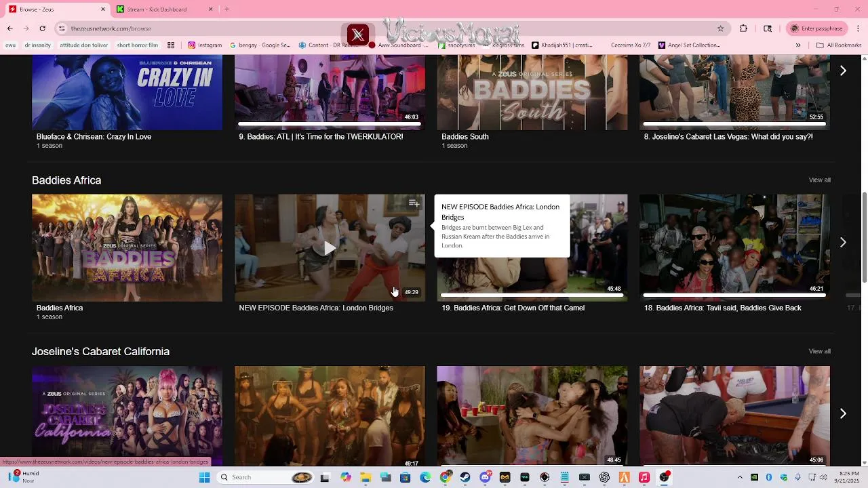
Task: Open a new browser tab
Action: pos(226,9)
